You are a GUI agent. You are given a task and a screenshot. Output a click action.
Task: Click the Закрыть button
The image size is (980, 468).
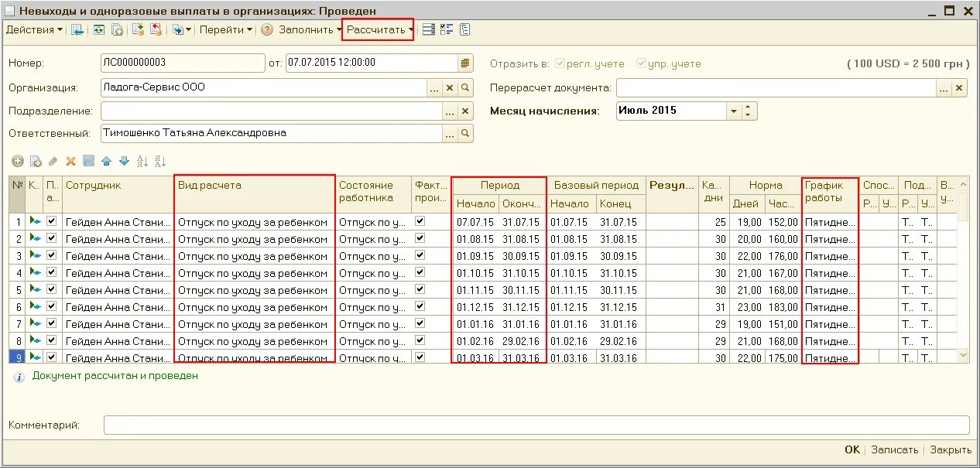pyautogui.click(x=951, y=449)
